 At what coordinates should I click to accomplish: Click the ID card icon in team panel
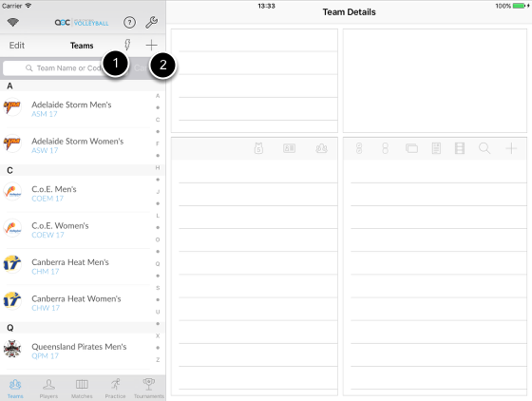[289, 148]
